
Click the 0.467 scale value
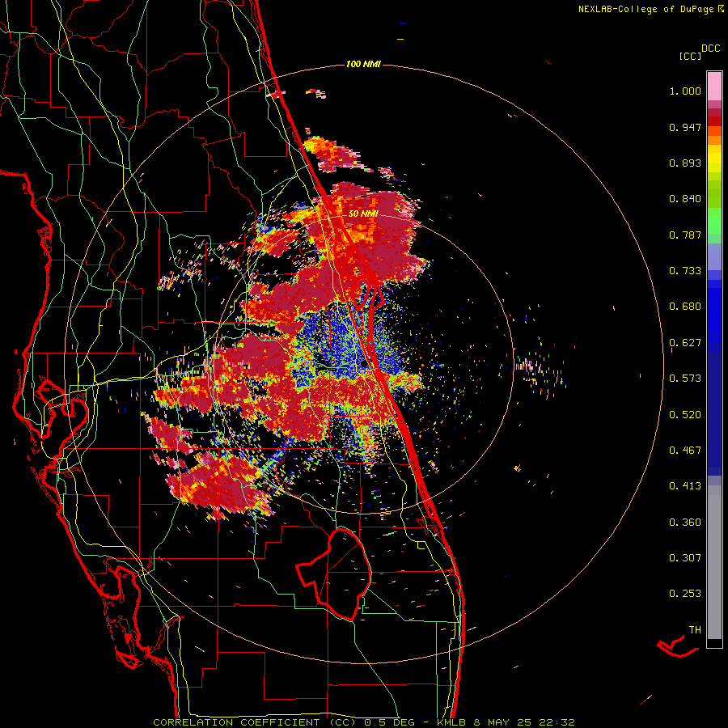coord(685,451)
